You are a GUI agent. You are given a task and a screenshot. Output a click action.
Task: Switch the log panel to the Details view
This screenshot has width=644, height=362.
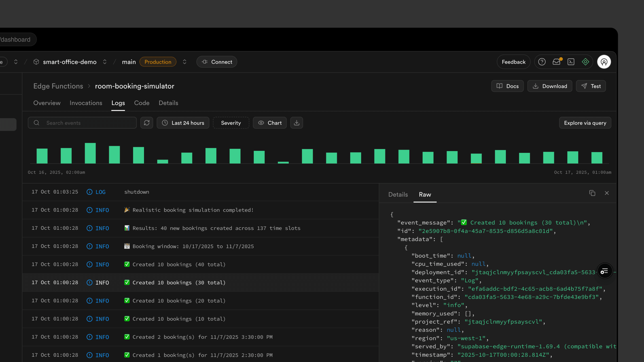click(x=398, y=194)
